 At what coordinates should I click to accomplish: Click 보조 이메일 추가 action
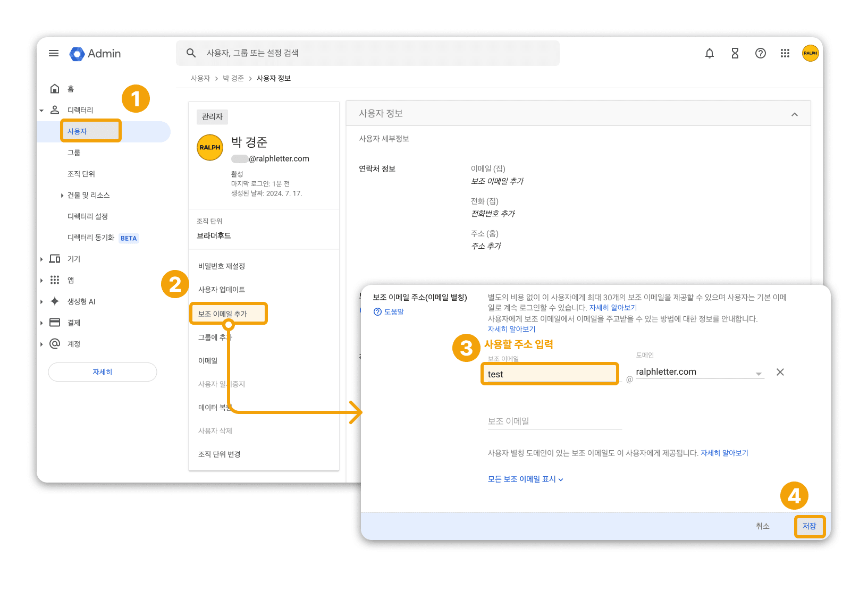[x=223, y=314]
